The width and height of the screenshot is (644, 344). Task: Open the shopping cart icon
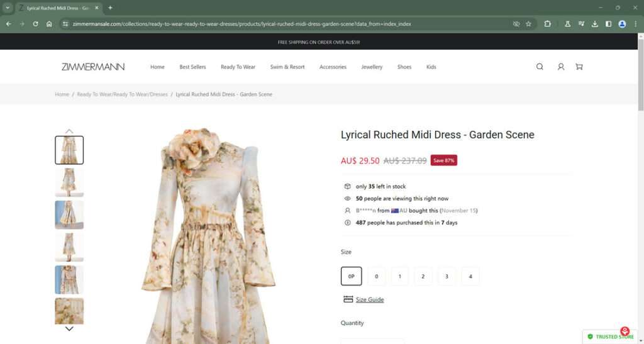pyautogui.click(x=579, y=67)
